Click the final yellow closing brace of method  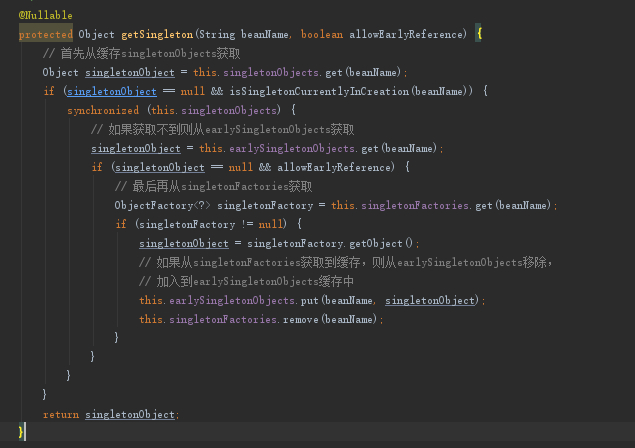click(x=21, y=432)
